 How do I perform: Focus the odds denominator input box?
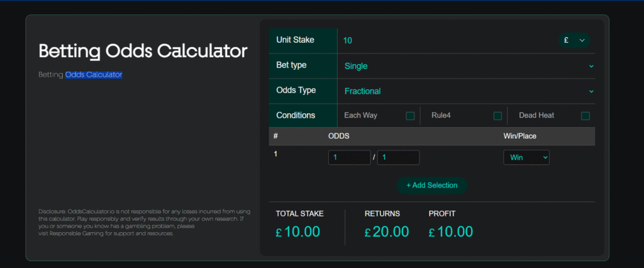[398, 157]
